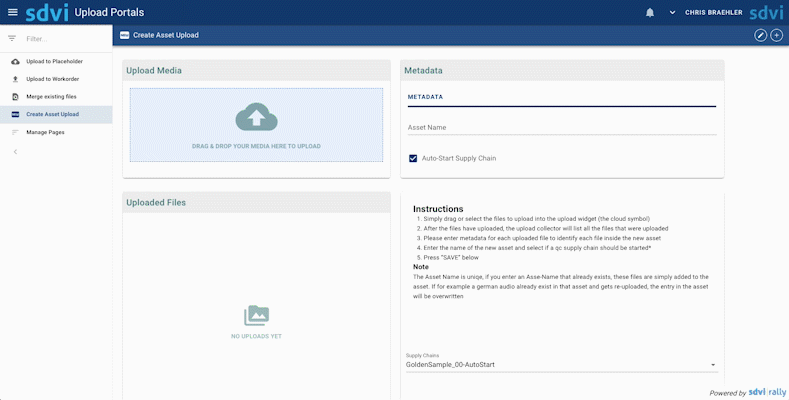Switch to the METADATA tab
This screenshot has width=789, height=400.
tap(425, 97)
